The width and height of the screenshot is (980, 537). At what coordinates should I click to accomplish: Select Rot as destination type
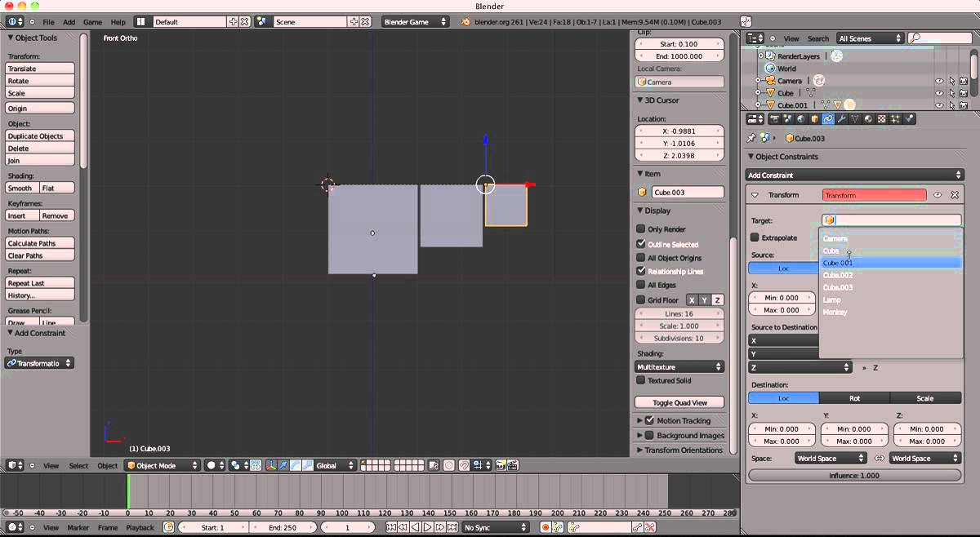pos(854,398)
